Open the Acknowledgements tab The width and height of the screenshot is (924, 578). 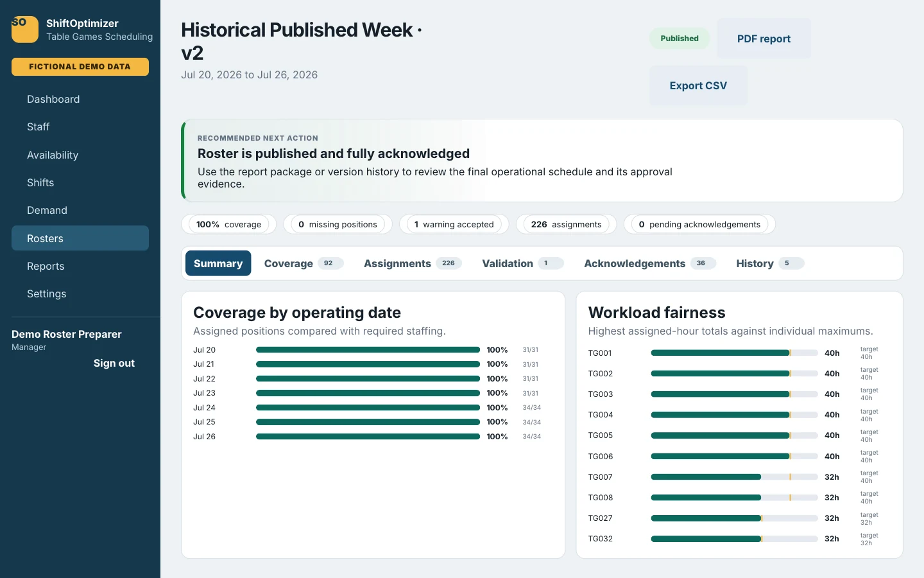click(649, 263)
